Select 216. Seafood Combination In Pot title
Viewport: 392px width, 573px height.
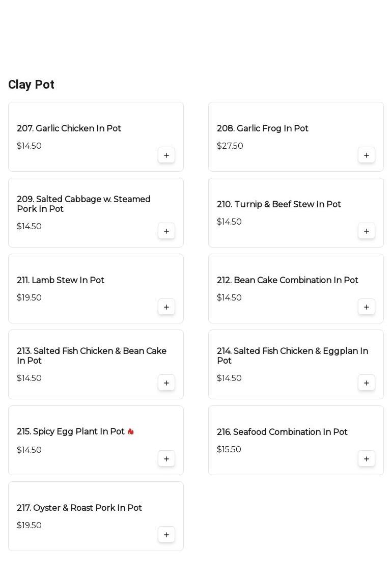282,432
